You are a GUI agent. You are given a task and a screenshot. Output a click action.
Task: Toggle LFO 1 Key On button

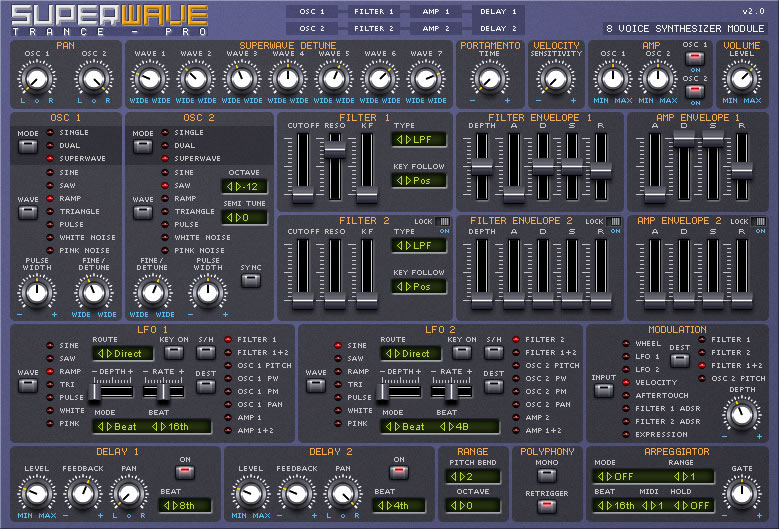[174, 353]
